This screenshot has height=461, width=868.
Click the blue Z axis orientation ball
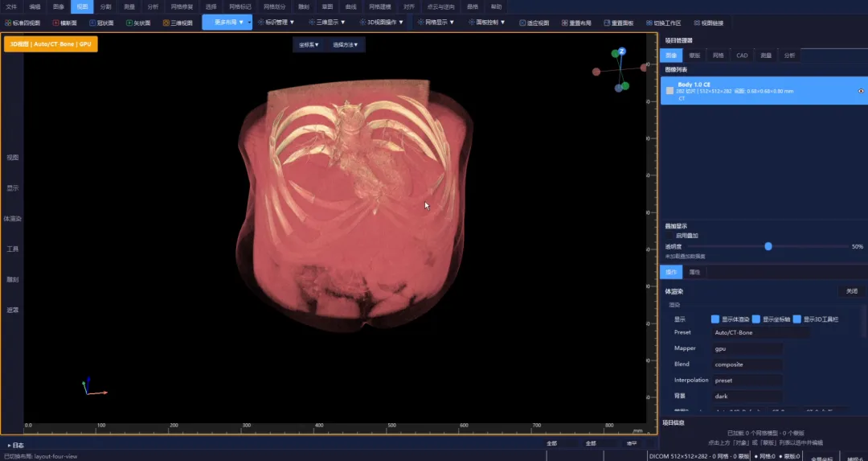coord(621,51)
